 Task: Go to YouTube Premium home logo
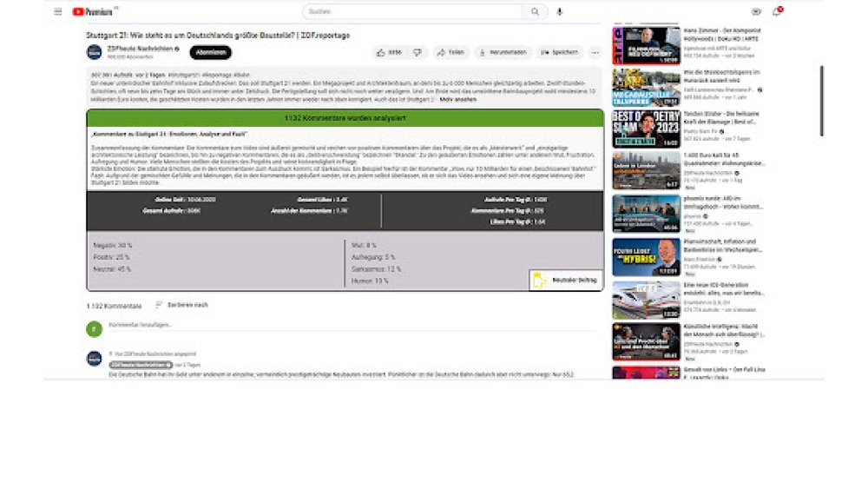(93, 11)
